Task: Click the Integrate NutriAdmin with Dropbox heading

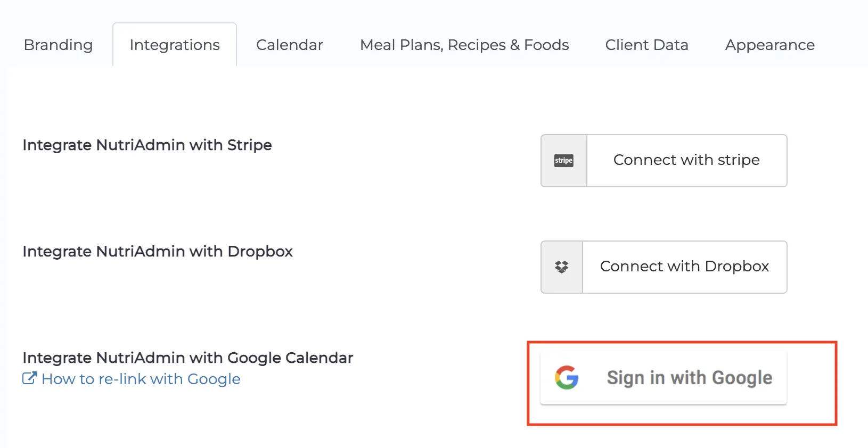Action: point(158,251)
